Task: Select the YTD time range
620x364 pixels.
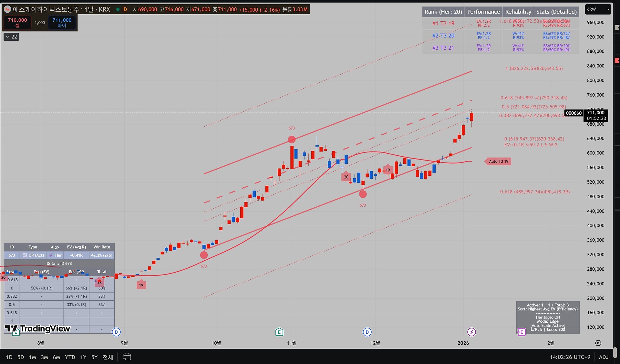Action: click(70, 357)
